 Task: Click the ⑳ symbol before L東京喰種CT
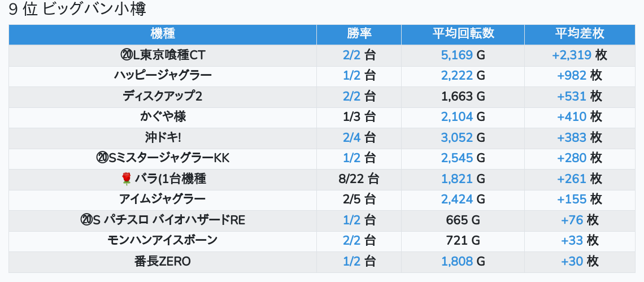[126, 55]
